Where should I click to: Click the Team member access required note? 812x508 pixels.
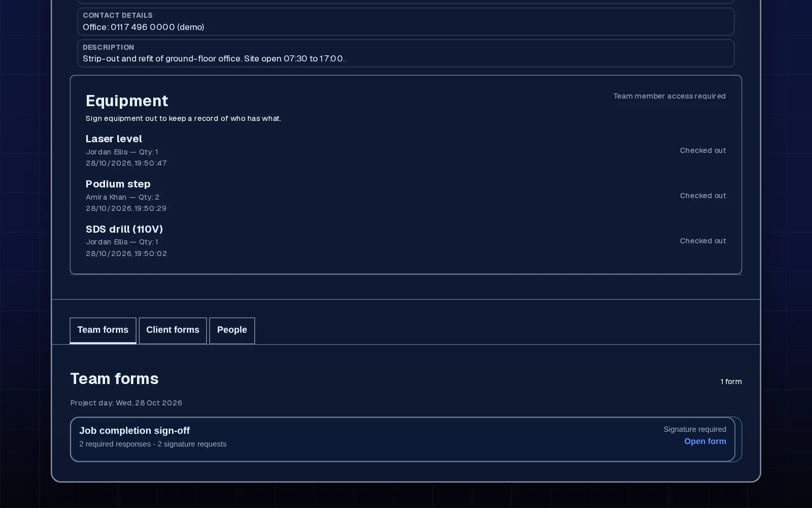[x=669, y=96]
